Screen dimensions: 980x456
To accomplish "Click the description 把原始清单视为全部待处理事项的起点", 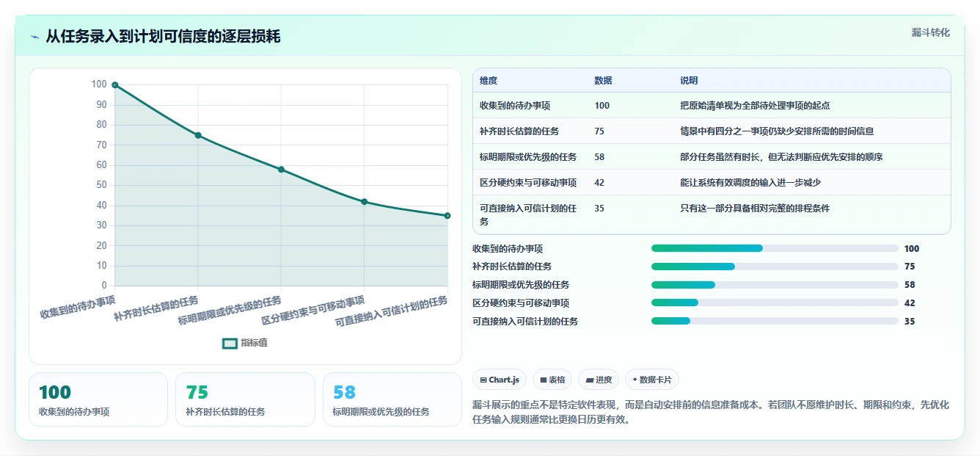I will (x=755, y=106).
